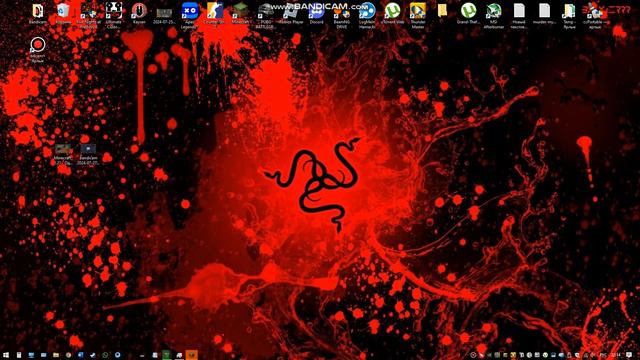The width and height of the screenshot is (640, 360).
Task: Select the 2024-07-25 file on desktop
Action: tap(164, 15)
